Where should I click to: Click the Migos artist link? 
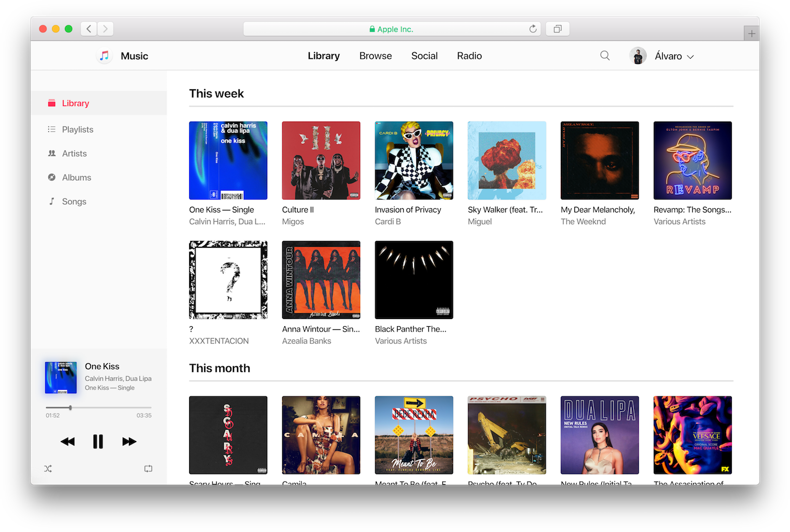click(x=293, y=222)
